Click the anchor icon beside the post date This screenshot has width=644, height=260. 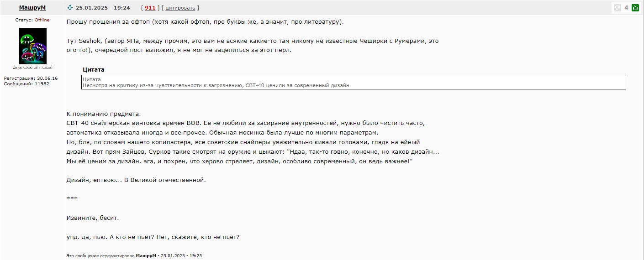point(70,8)
